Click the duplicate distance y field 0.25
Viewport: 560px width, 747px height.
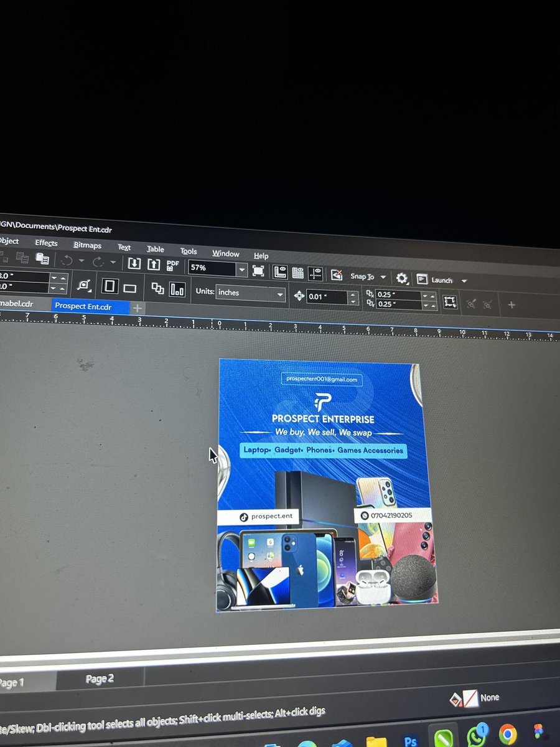(x=399, y=304)
